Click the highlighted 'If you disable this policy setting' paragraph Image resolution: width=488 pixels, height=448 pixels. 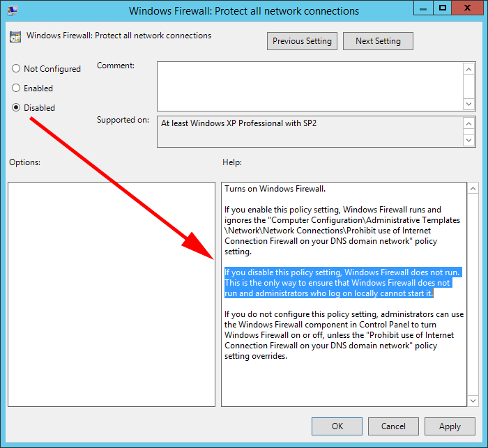click(x=342, y=283)
